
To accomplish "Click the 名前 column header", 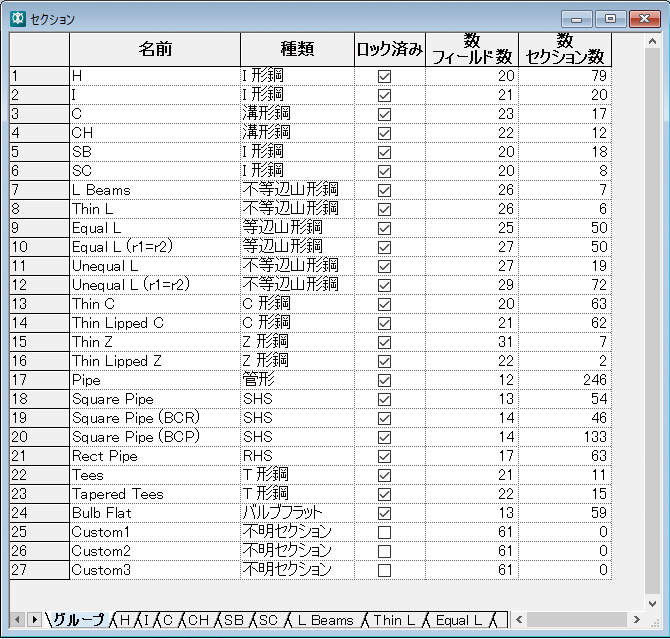I will coord(155,50).
